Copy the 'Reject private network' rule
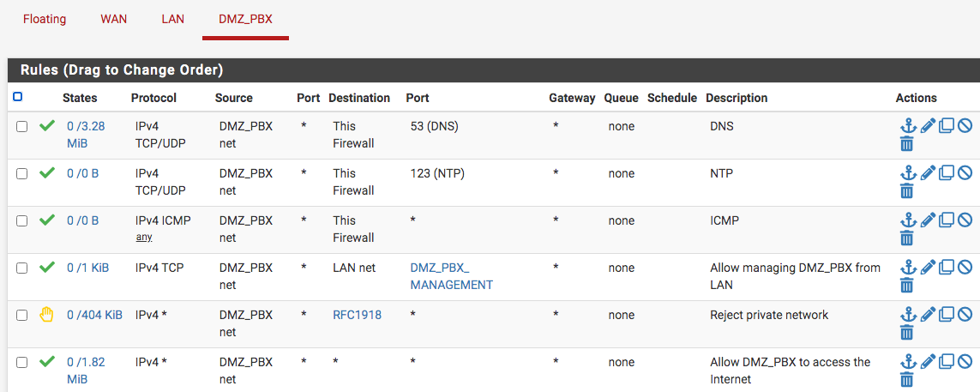Viewport: 980px width, 392px height. [947, 315]
